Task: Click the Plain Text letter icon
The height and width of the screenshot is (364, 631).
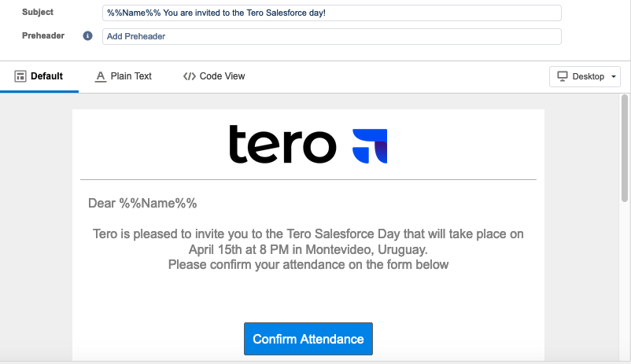Action: click(100, 76)
